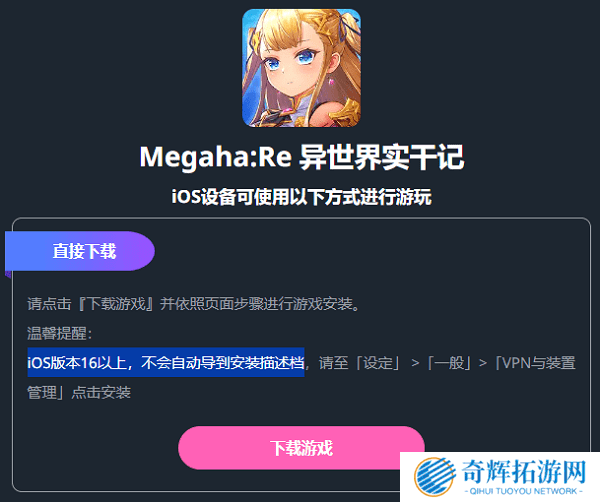Open the 奇辉拓游网 watermark text
The image size is (600, 502).
tap(524, 472)
